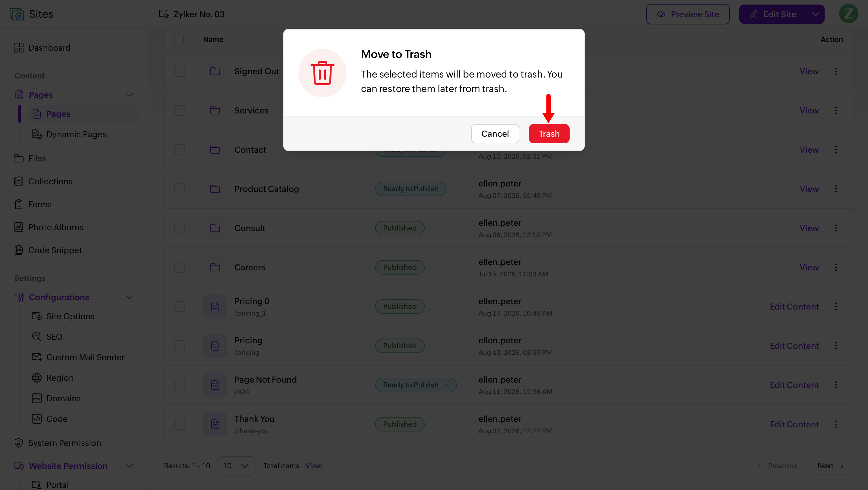Click Cancel in the trash dialog

coord(495,134)
